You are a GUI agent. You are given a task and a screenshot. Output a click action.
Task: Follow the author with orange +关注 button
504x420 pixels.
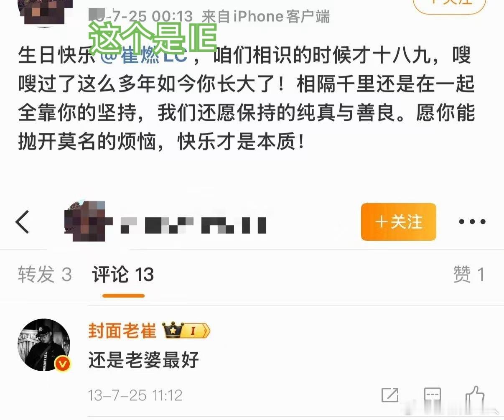pyautogui.click(x=398, y=222)
